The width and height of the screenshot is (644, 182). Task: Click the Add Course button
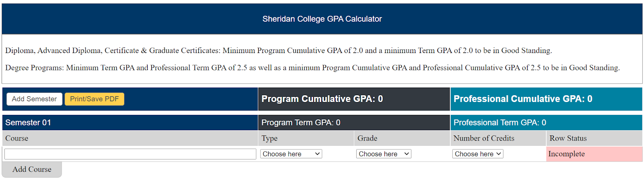pos(32,170)
